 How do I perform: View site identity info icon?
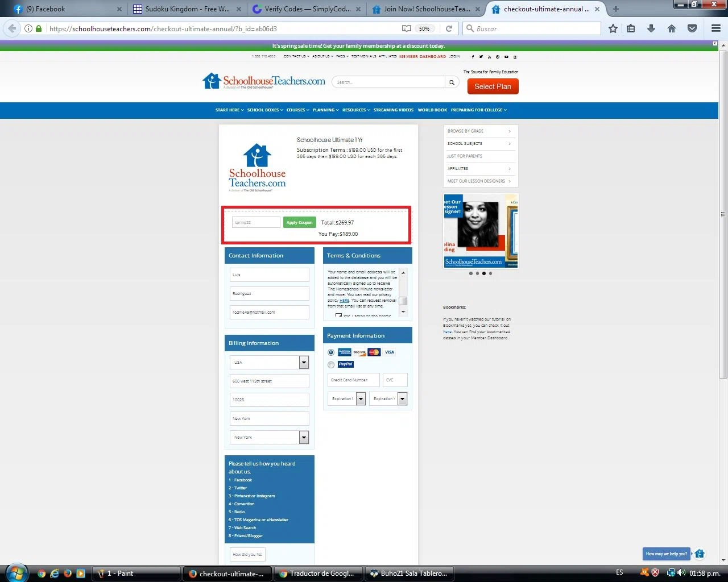28,28
